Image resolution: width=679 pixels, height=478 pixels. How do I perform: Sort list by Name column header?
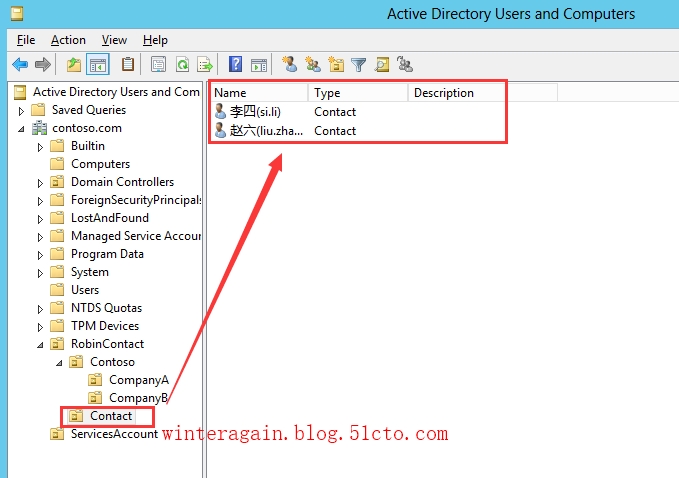tap(260, 93)
